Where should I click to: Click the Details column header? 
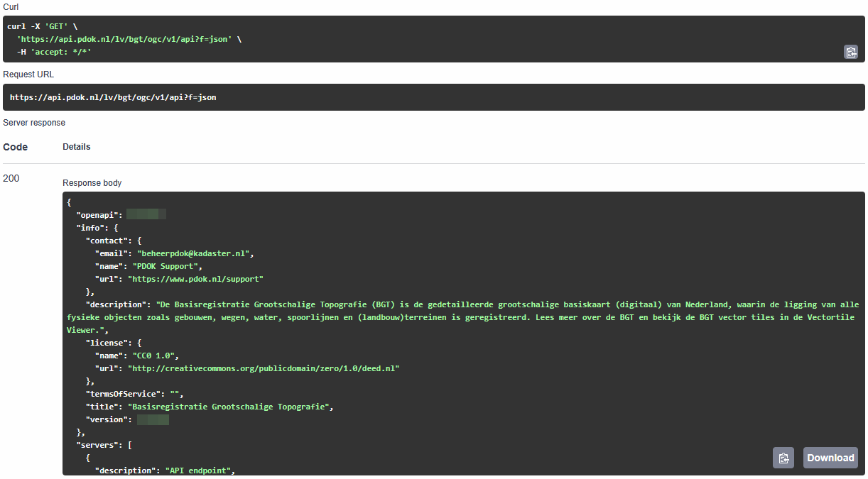point(76,147)
